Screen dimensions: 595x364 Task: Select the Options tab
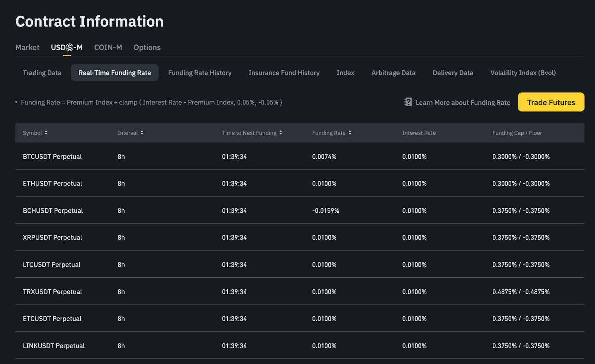[x=147, y=48]
